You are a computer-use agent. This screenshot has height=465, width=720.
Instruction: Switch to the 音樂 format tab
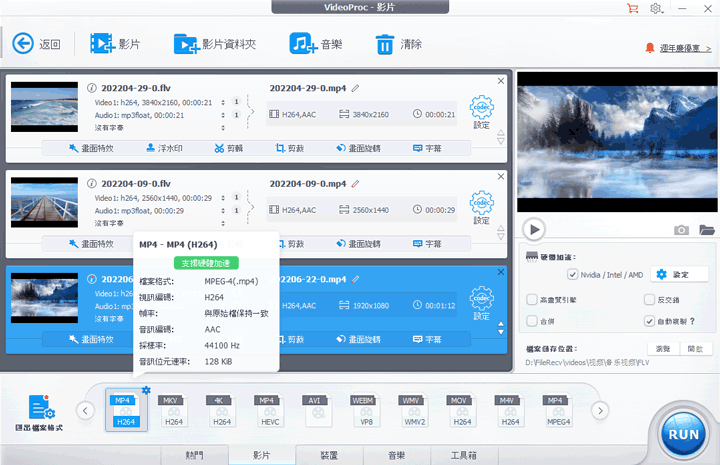tap(397, 455)
